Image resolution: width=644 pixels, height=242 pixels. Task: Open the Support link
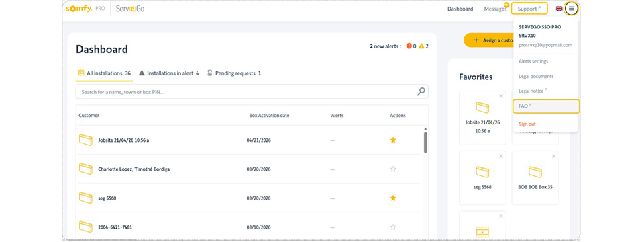[x=529, y=9]
